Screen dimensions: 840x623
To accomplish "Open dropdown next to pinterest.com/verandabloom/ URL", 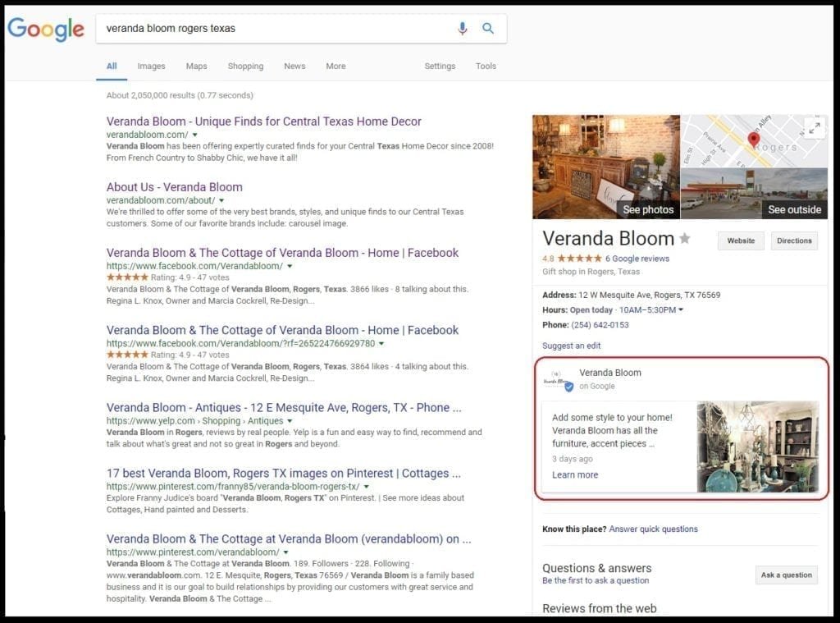I will tap(285, 552).
